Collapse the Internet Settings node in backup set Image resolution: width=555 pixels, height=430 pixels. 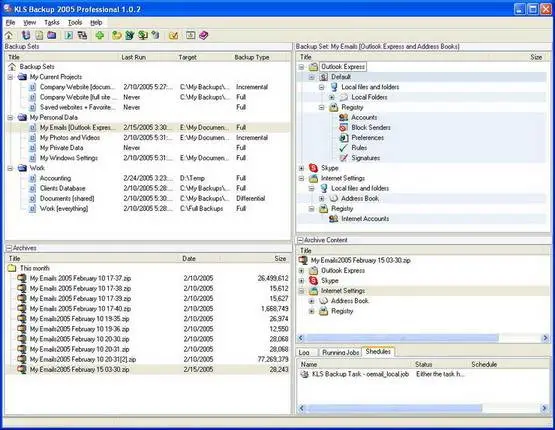301,178
